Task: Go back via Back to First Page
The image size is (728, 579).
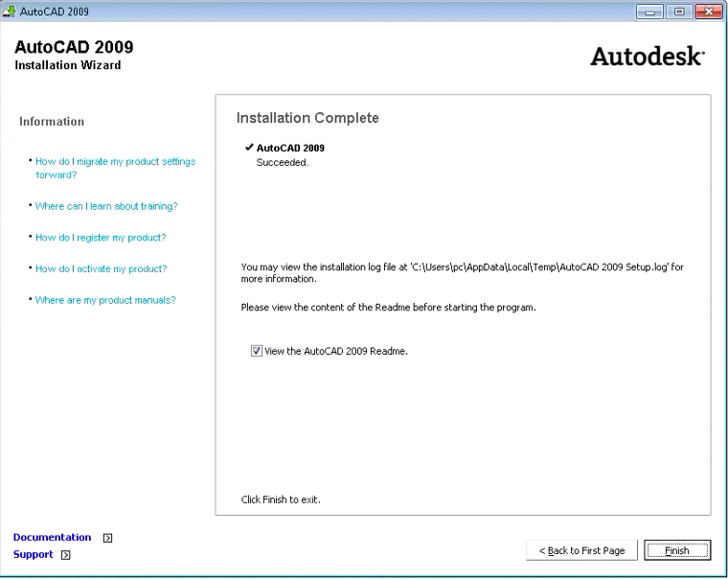Action: click(x=581, y=550)
